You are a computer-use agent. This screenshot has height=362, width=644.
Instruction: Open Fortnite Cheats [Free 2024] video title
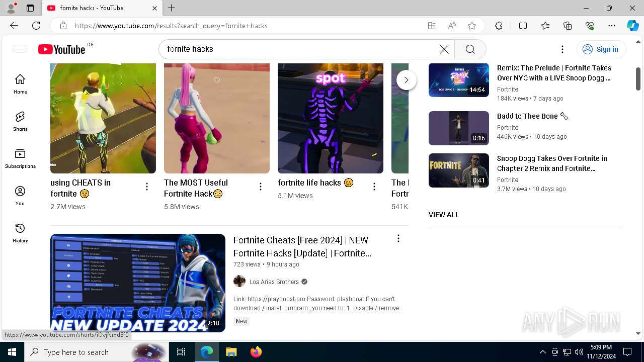(302, 246)
